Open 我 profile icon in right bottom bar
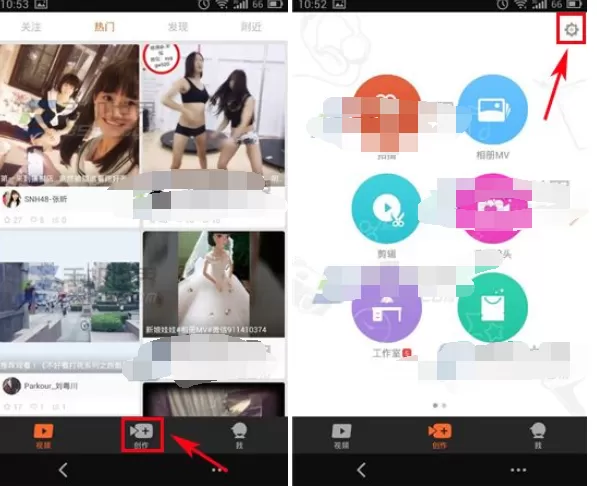The height and width of the screenshot is (486, 597). (538, 435)
